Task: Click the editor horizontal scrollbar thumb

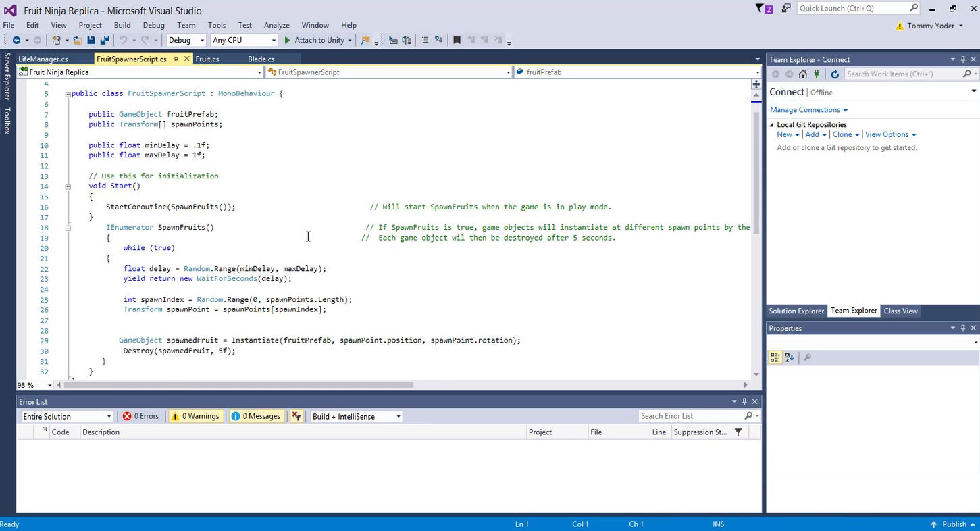Action: [x=238, y=385]
